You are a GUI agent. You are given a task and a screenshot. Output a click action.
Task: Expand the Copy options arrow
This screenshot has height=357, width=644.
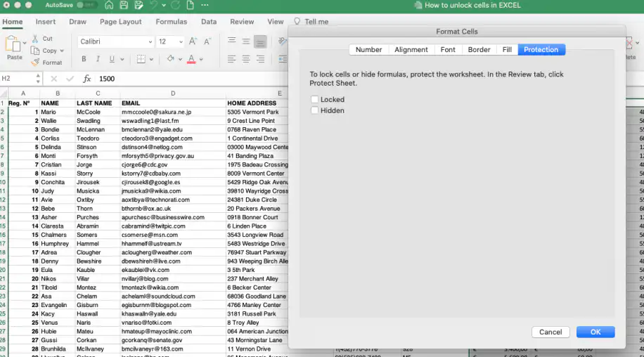[x=62, y=51]
